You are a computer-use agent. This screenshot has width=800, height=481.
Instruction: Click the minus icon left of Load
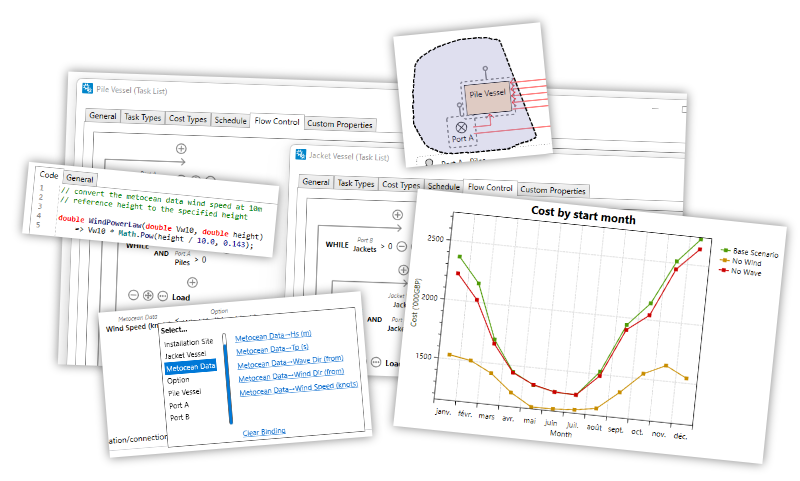point(133,296)
